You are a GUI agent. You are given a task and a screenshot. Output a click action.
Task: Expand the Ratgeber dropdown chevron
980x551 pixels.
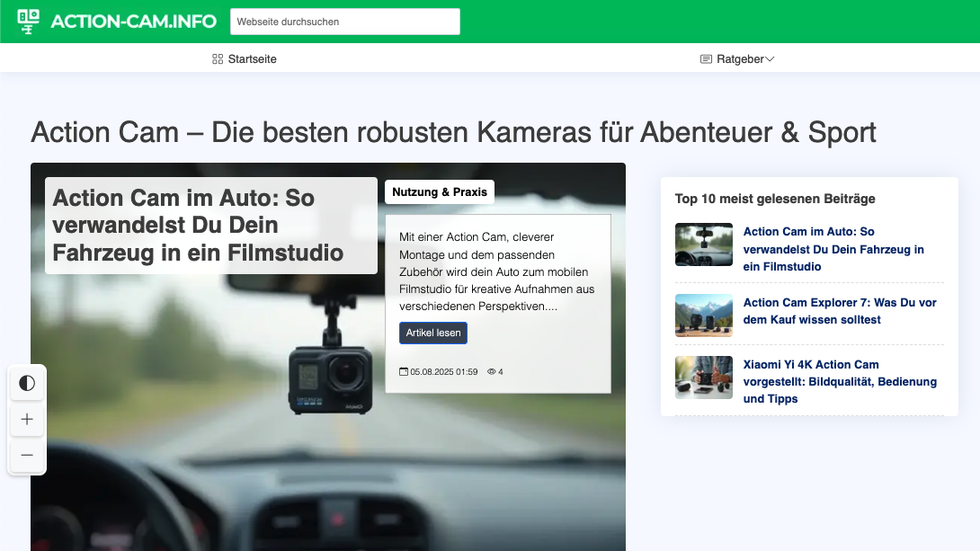(770, 59)
